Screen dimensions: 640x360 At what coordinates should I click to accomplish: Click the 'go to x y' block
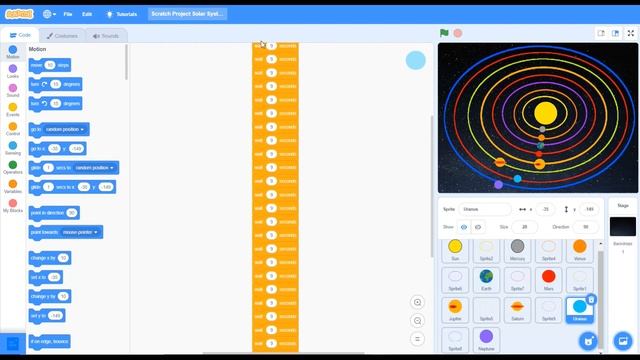pyautogui.click(x=58, y=149)
